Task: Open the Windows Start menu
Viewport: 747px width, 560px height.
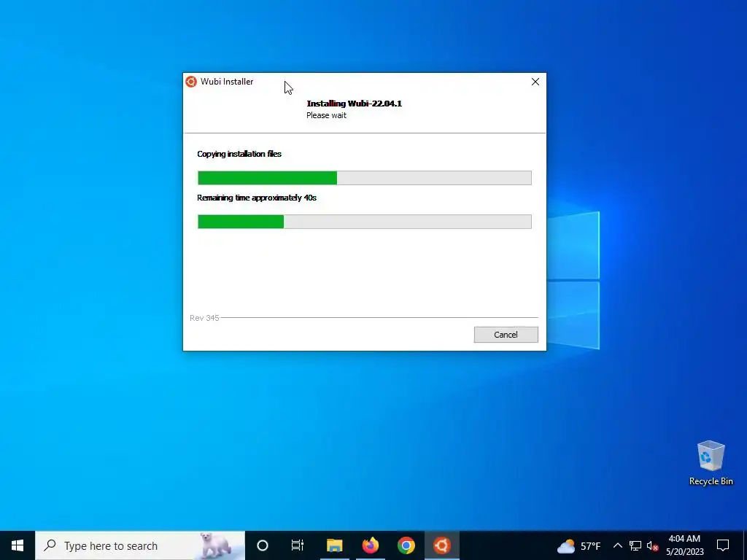Action: point(18,545)
